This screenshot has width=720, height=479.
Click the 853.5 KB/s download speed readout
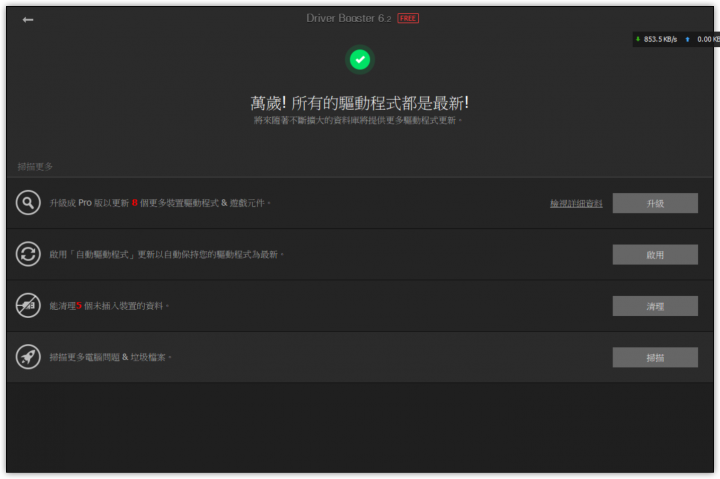click(660, 39)
